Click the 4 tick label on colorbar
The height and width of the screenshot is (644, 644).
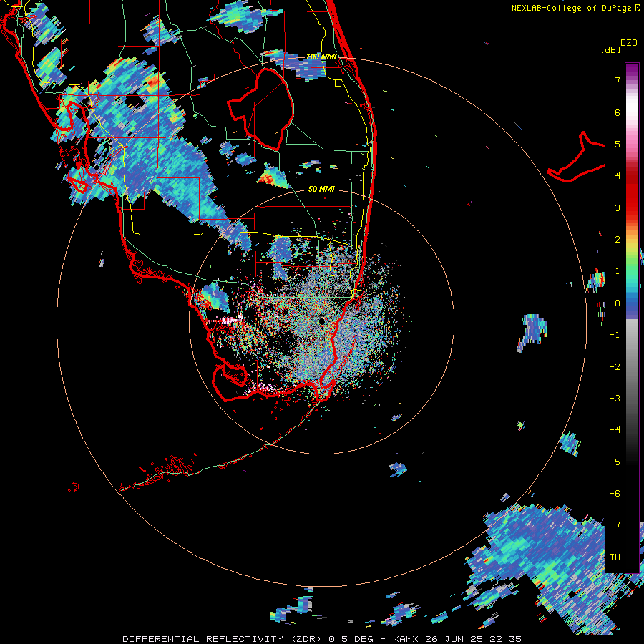point(618,176)
